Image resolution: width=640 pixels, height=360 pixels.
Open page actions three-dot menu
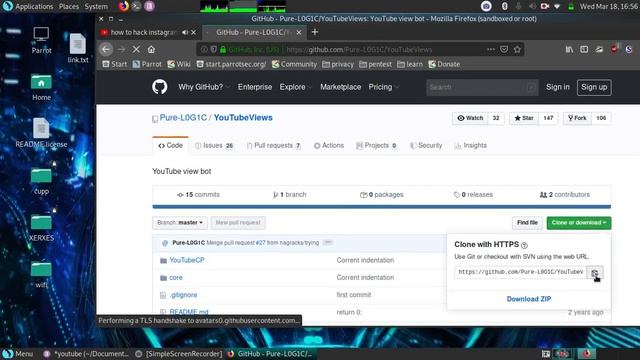[x=491, y=49]
